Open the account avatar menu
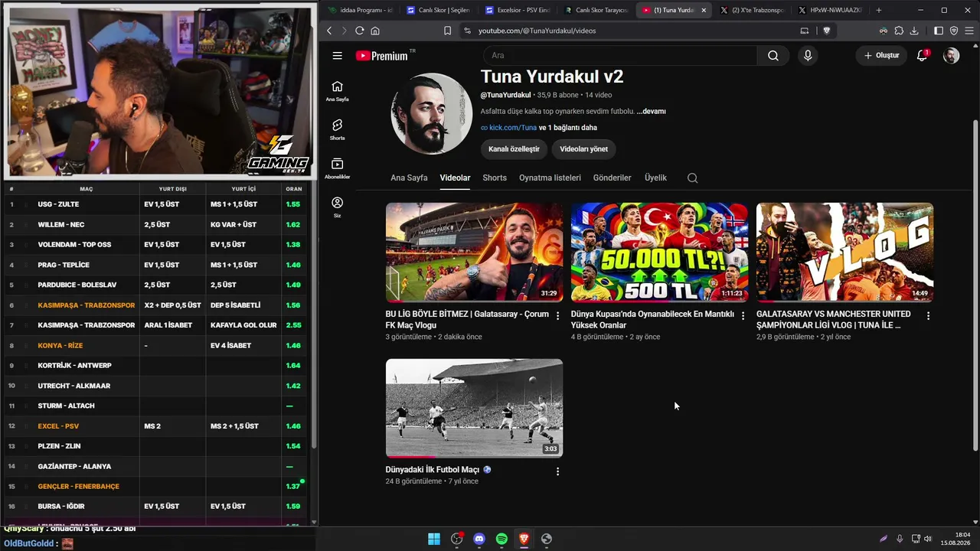This screenshot has height=551, width=980. (951, 55)
